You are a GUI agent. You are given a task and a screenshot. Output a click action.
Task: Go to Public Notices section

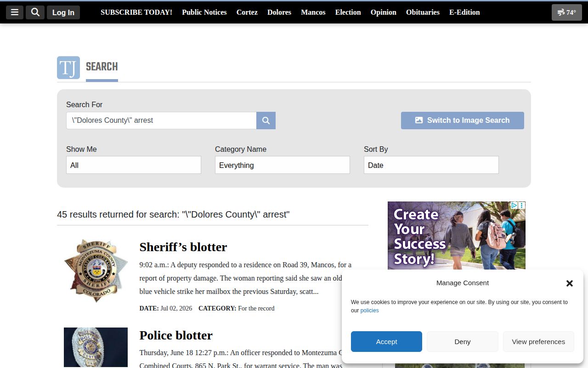click(204, 12)
